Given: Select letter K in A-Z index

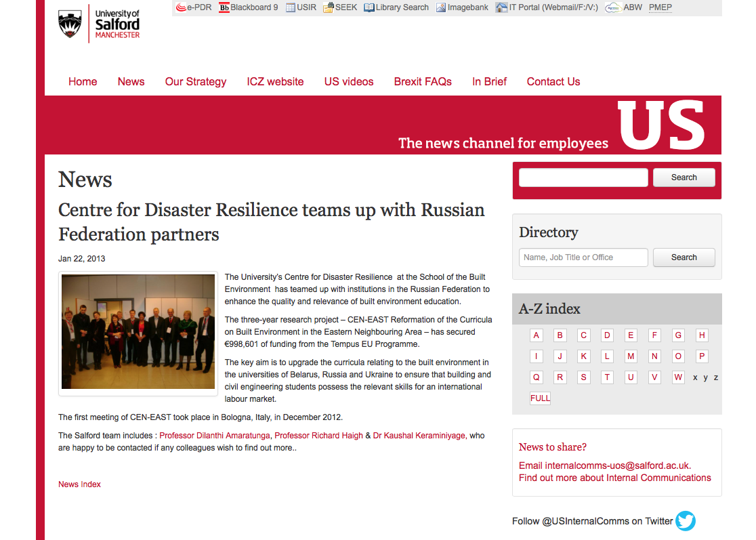Looking at the screenshot, I should [x=583, y=356].
